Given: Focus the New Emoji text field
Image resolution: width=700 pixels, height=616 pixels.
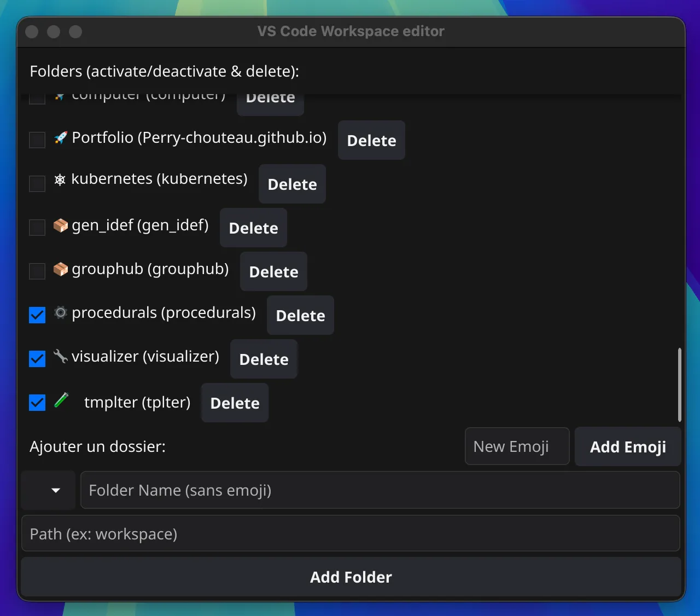Looking at the screenshot, I should (517, 446).
